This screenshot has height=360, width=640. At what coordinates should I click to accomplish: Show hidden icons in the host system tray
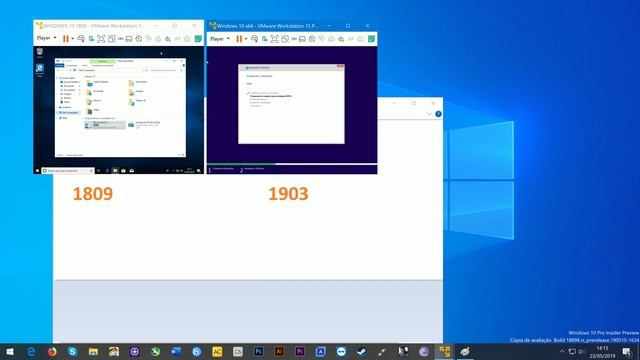[562, 351]
